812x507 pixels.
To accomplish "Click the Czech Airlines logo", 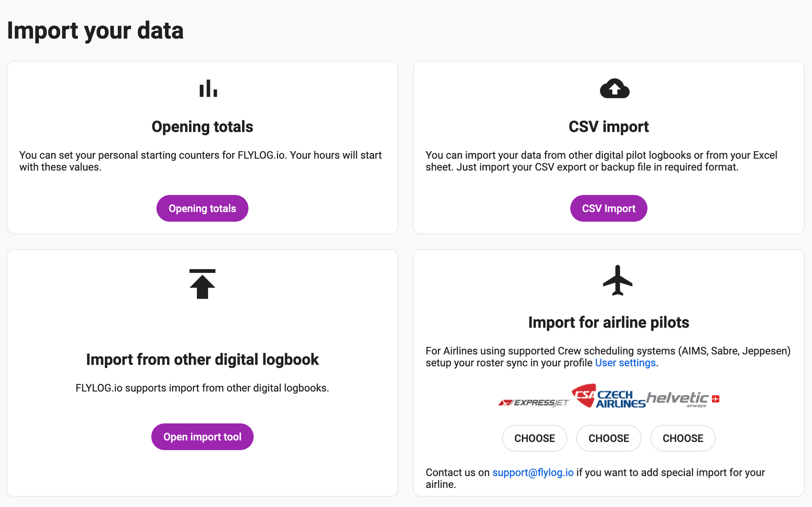I will [608, 397].
